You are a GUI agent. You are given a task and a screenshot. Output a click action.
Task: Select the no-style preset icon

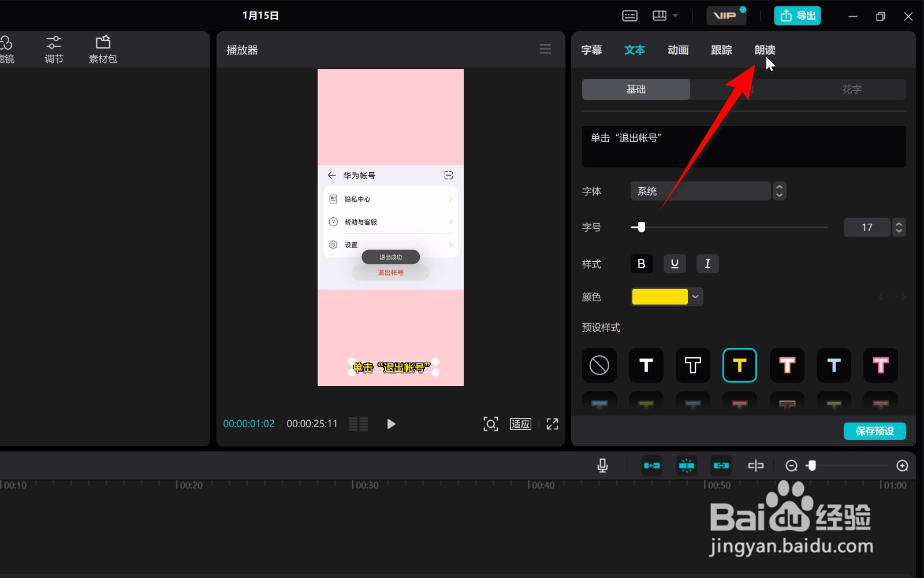(x=599, y=365)
